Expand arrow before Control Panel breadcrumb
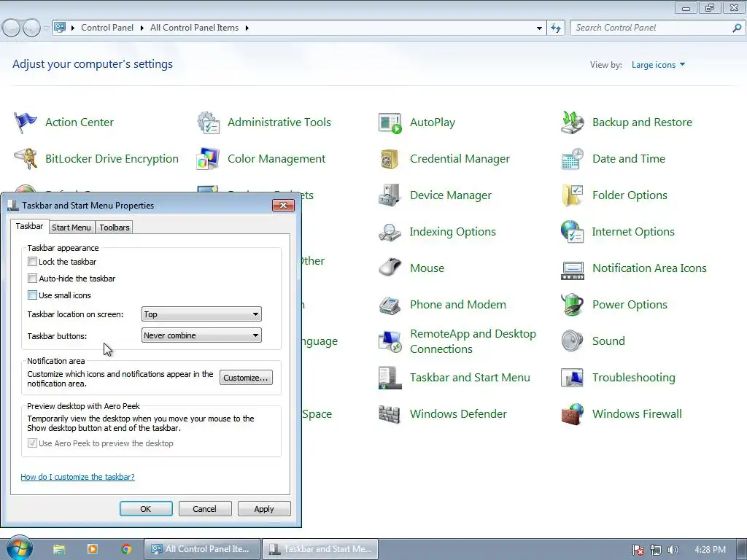This screenshot has width=747, height=560. (73, 28)
